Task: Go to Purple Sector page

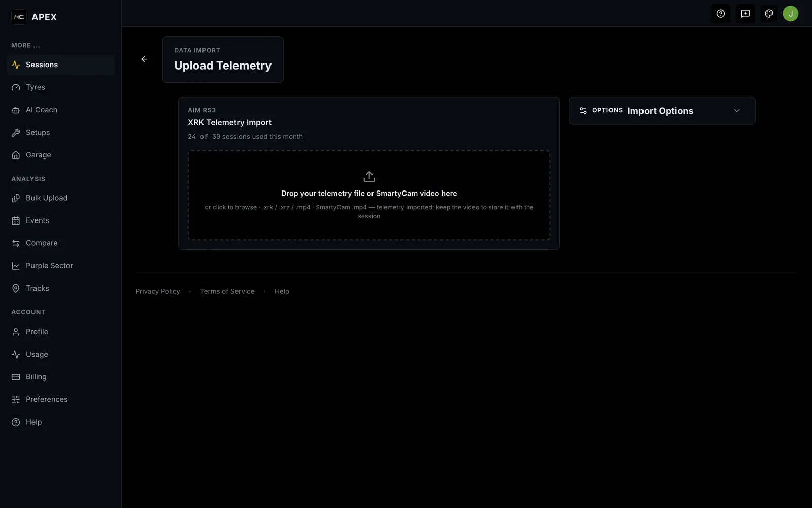Action: point(61,266)
